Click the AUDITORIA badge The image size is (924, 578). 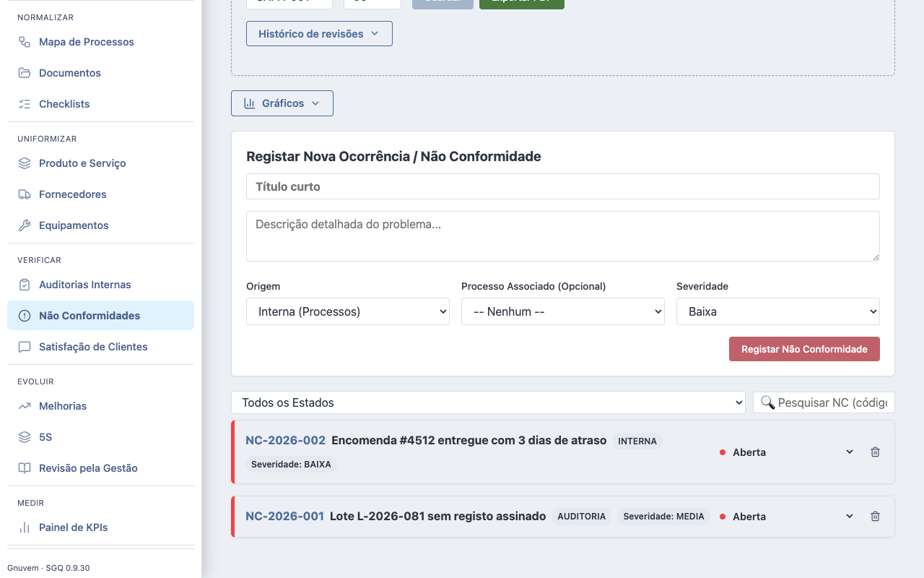[582, 517]
